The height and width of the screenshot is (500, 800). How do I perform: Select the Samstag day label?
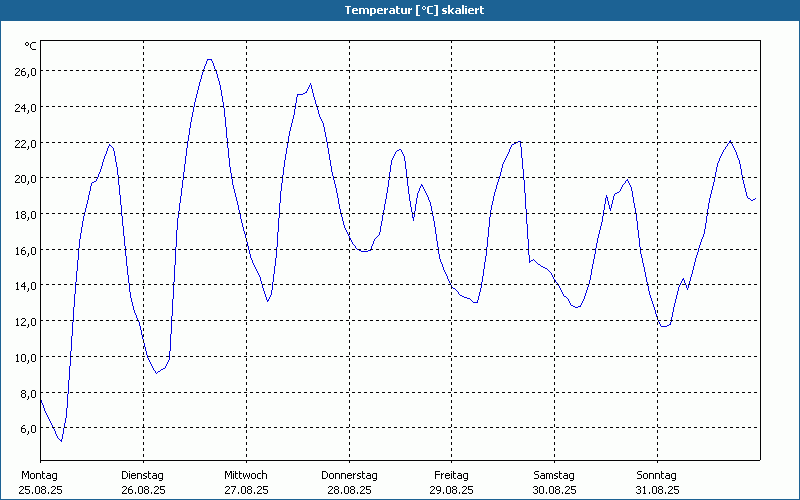point(554,475)
